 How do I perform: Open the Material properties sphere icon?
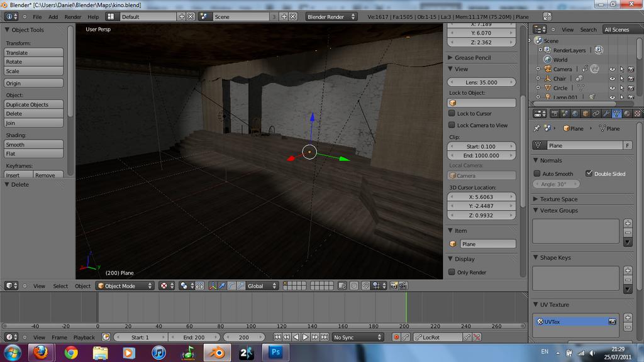pos(627,114)
